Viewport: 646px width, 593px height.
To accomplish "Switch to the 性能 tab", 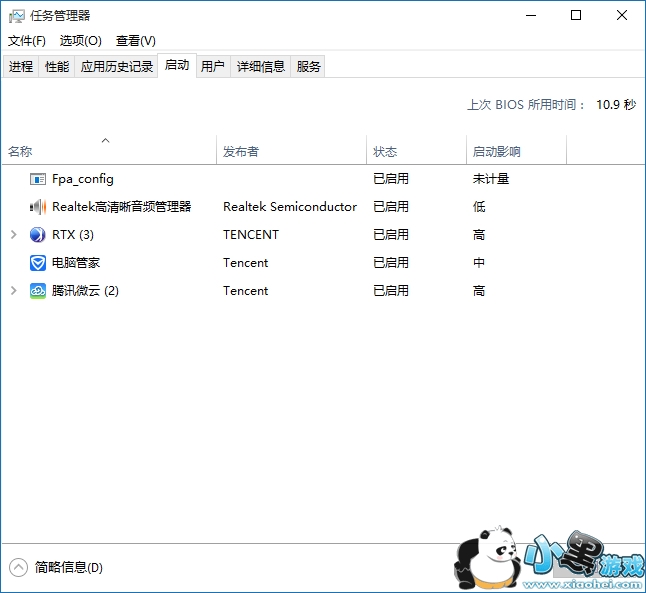I will point(57,66).
